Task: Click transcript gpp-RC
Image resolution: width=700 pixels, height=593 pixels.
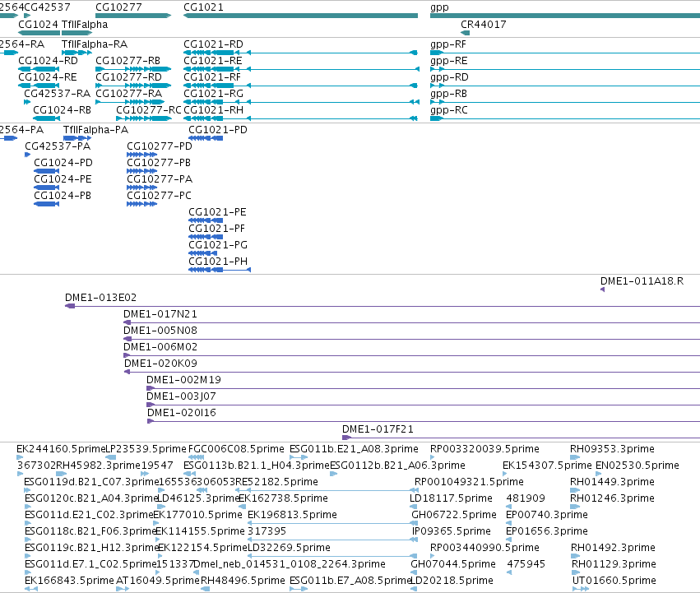Action: point(448,110)
